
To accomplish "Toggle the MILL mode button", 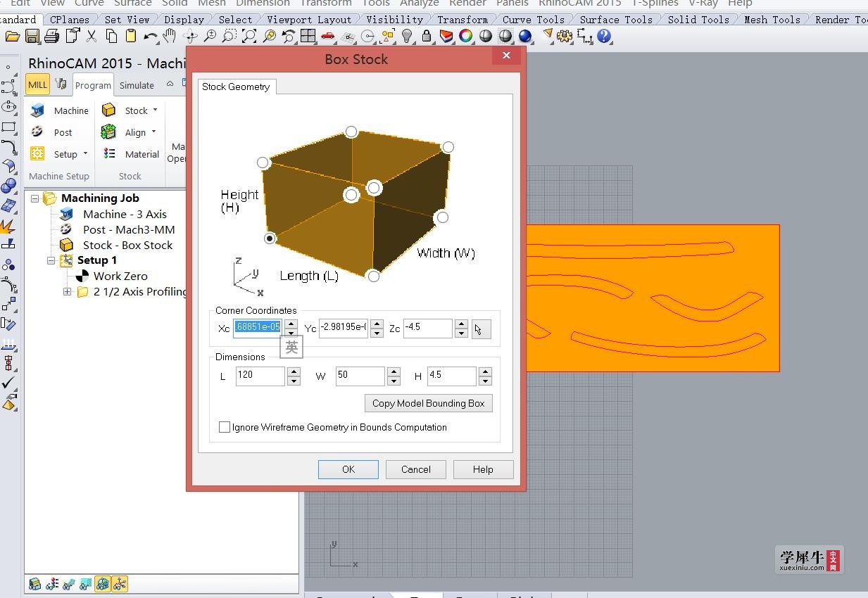I will point(37,84).
